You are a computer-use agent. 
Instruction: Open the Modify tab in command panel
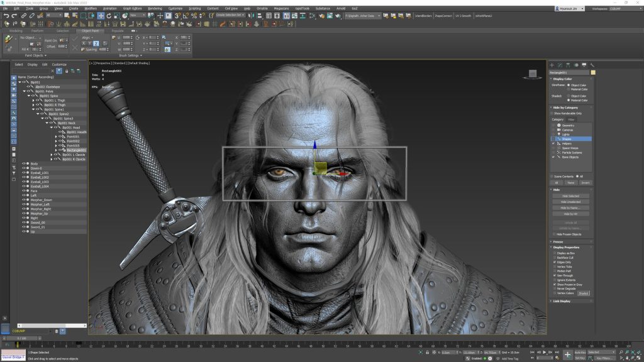[x=560, y=65]
